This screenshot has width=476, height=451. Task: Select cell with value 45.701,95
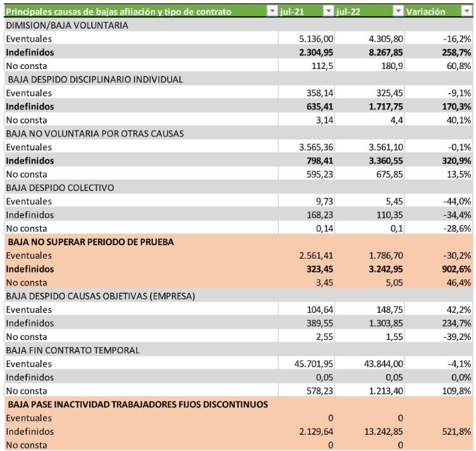(306, 364)
